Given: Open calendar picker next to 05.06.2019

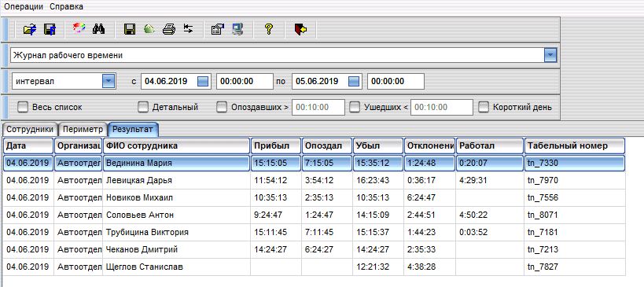Looking at the screenshot, I should 354,82.
